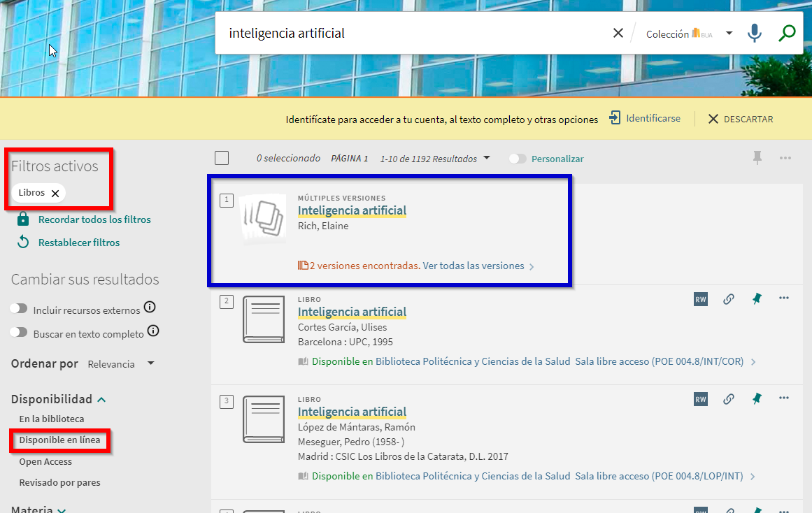Filter by Disponible en línea

pos(59,440)
